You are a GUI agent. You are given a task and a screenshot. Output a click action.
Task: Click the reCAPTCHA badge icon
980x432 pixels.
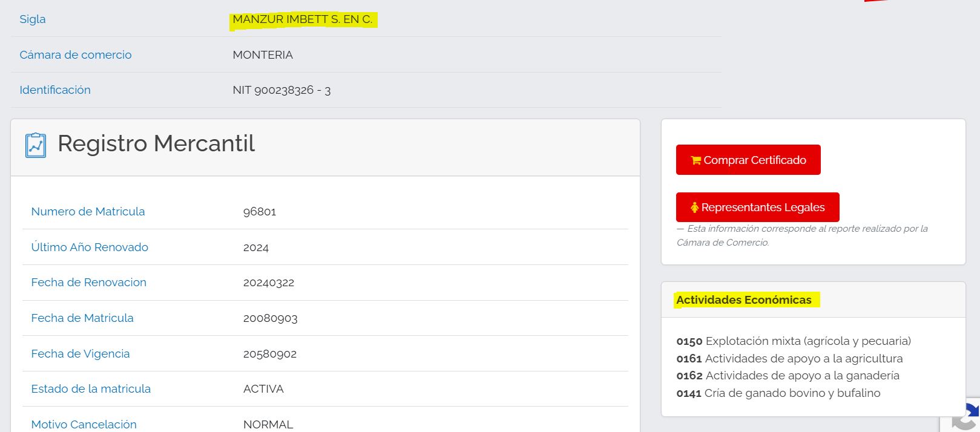click(966, 416)
